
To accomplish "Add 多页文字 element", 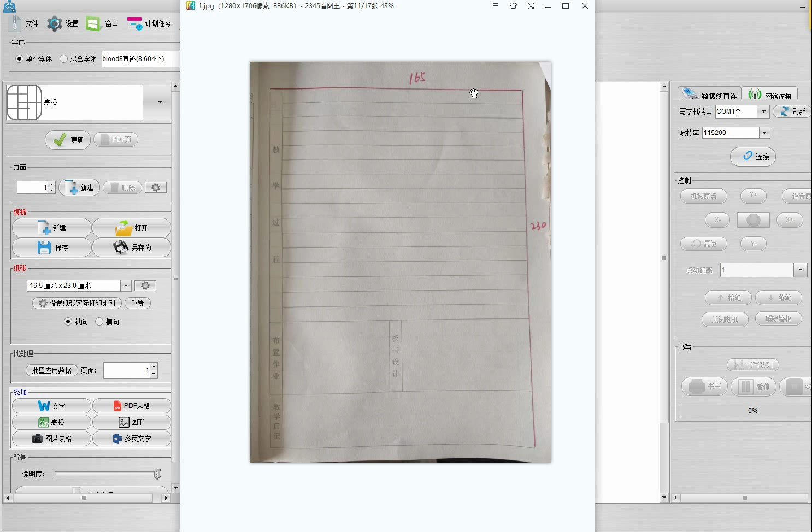I will 132,439.
